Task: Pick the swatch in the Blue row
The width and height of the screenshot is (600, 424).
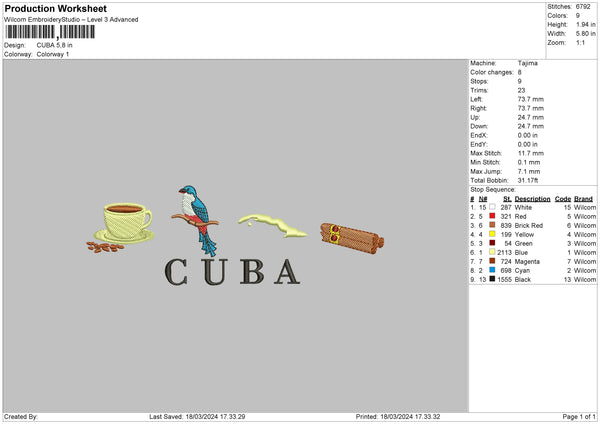Action: point(492,252)
